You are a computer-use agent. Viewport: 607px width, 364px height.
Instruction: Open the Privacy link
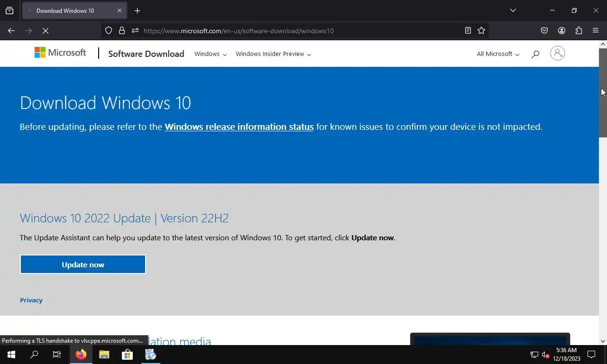pyautogui.click(x=31, y=300)
